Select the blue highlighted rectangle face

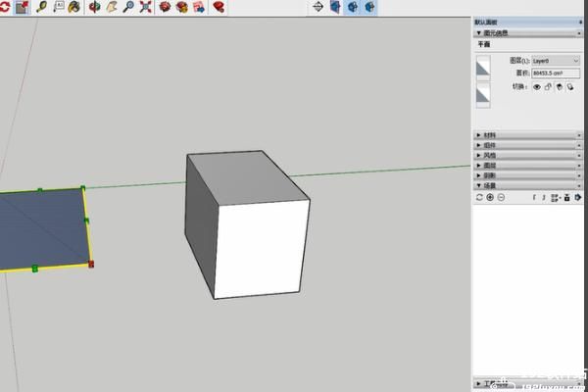click(43, 228)
